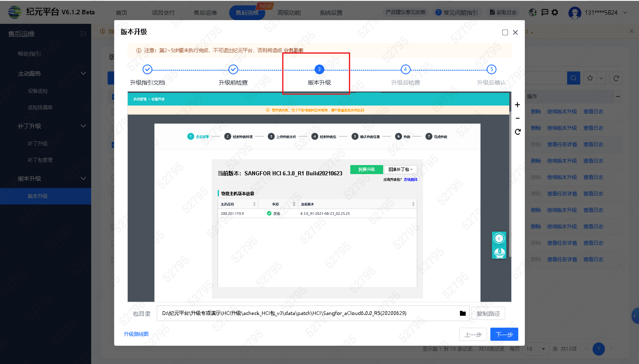639x364 pixels.
Task: Select step 4 升级后检查 circle
Action: [405, 70]
